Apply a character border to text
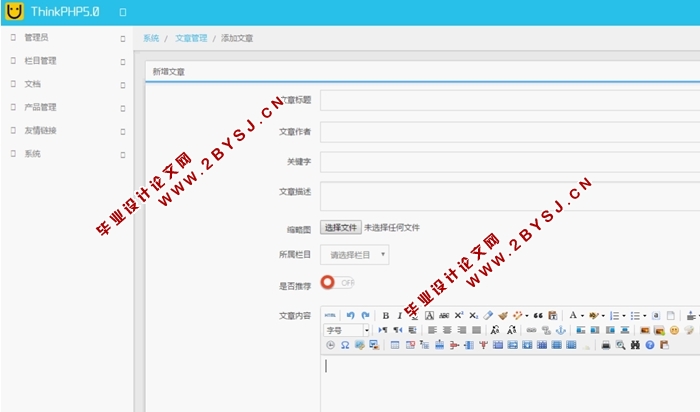The width and height of the screenshot is (700, 412). click(x=429, y=316)
